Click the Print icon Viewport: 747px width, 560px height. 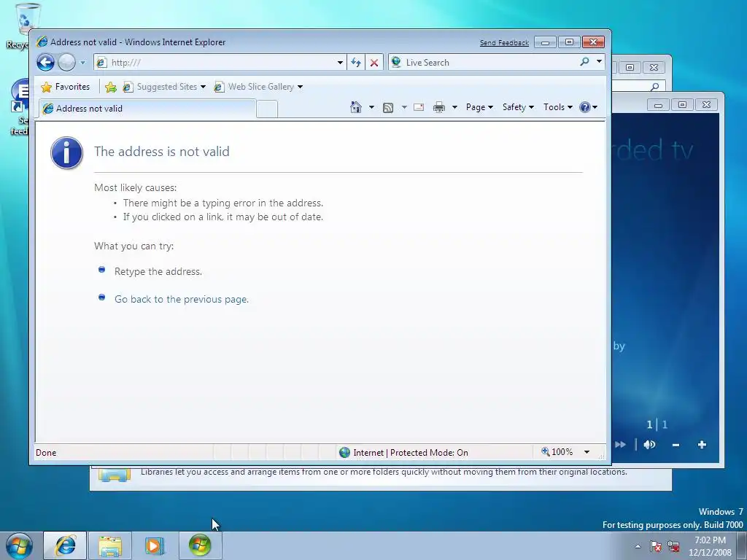[x=438, y=108]
